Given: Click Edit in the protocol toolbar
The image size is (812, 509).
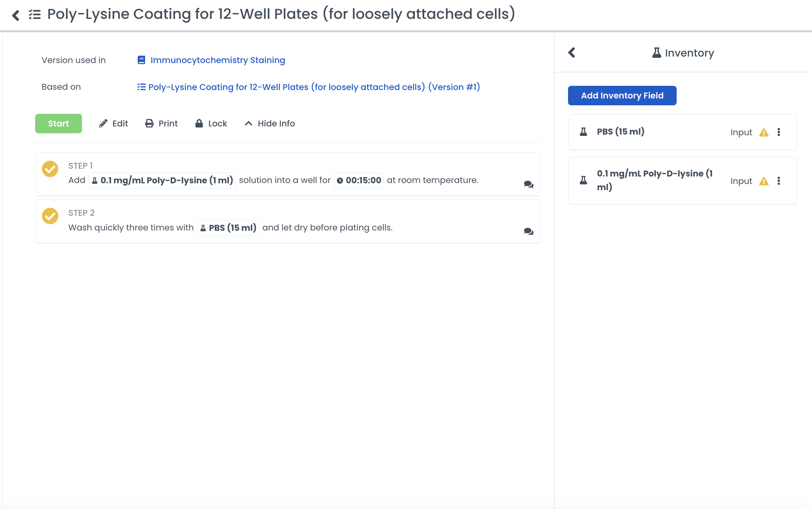Looking at the screenshot, I should (114, 124).
